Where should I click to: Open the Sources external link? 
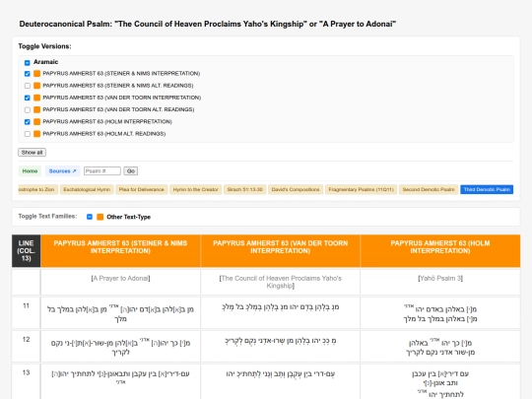[x=62, y=171]
